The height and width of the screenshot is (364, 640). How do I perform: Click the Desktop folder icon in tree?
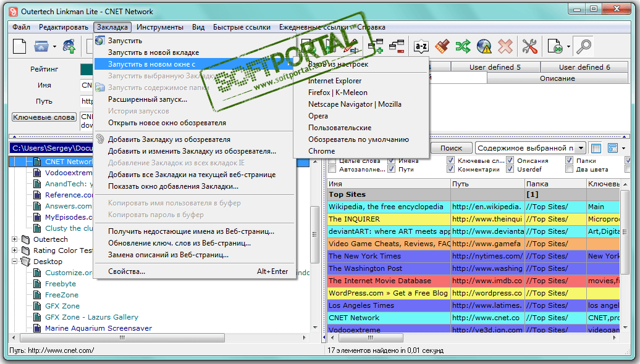pos(26,262)
